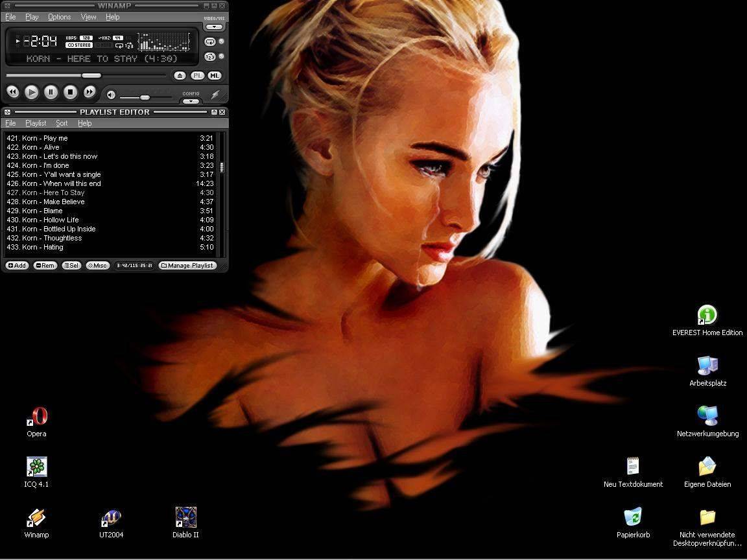This screenshot has height=560, width=747.
Task: Skip to next track with forward button
Action: [89, 92]
